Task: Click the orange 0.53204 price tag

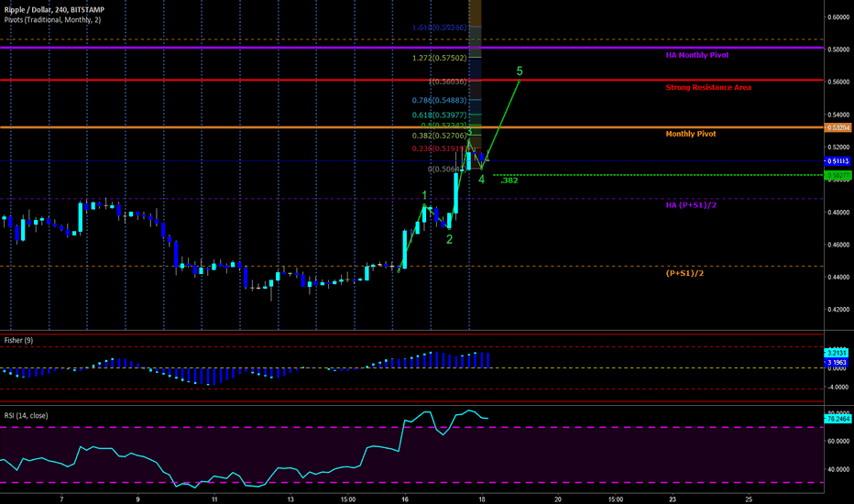Action: [838, 127]
